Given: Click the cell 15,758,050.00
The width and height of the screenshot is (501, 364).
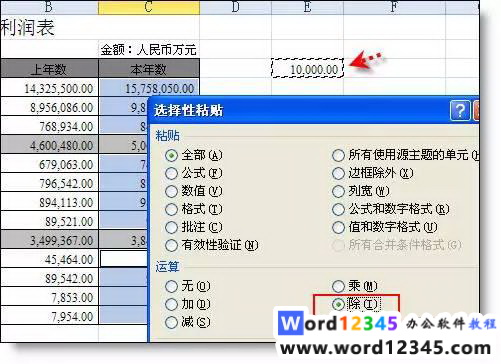Looking at the screenshot, I should pos(149,88).
